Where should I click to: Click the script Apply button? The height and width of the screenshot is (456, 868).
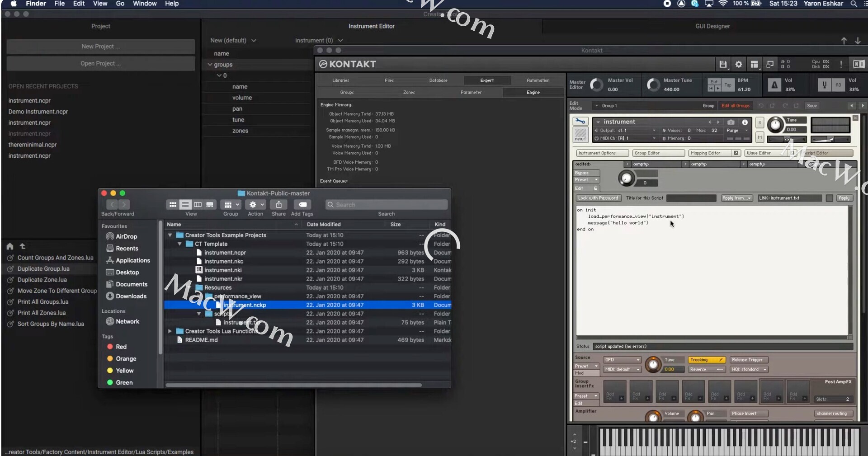[844, 198]
